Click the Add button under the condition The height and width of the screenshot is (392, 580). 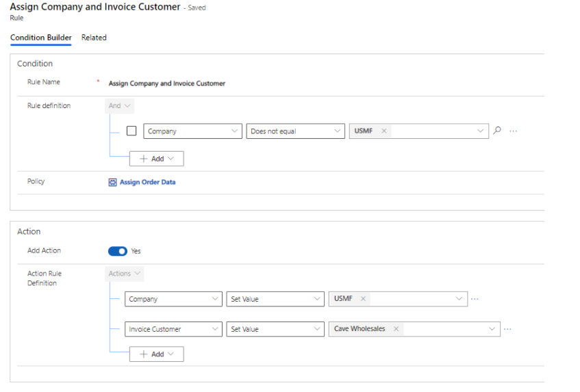[x=156, y=159]
